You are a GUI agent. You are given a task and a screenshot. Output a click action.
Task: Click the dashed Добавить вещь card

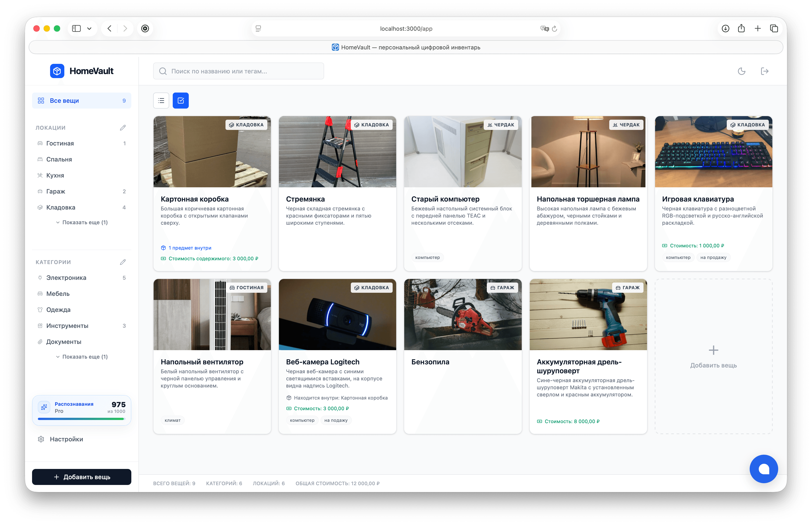click(713, 357)
